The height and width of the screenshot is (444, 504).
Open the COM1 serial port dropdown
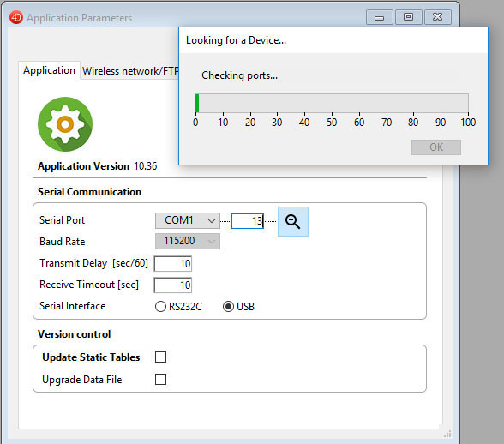coord(188,220)
